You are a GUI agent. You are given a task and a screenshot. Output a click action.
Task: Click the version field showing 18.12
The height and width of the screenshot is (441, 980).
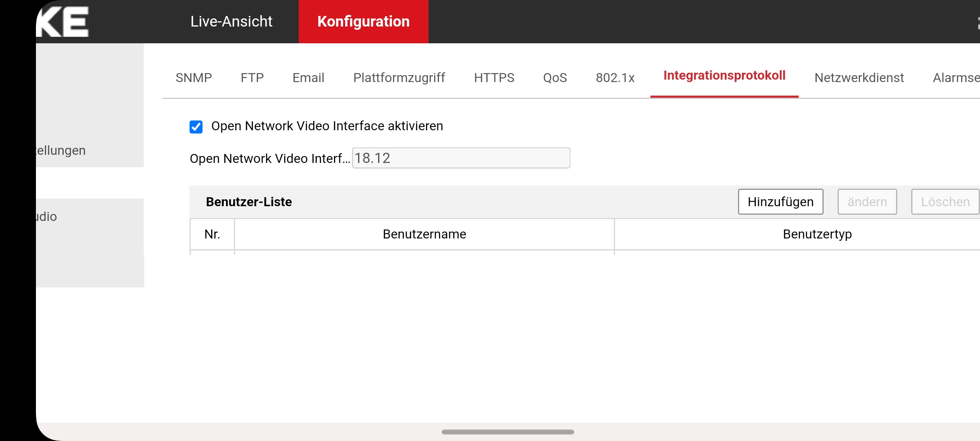(x=461, y=158)
